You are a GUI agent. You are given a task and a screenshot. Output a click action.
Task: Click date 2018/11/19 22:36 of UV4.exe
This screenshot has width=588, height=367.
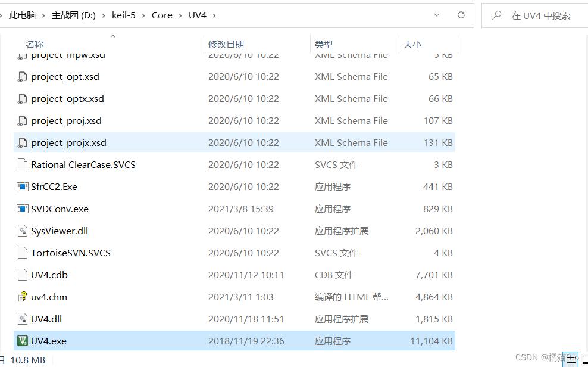246,341
